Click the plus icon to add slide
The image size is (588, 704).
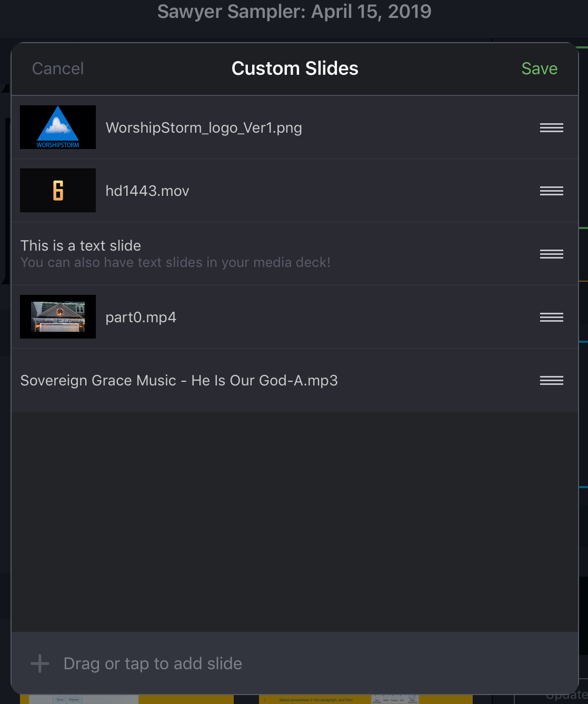point(40,663)
